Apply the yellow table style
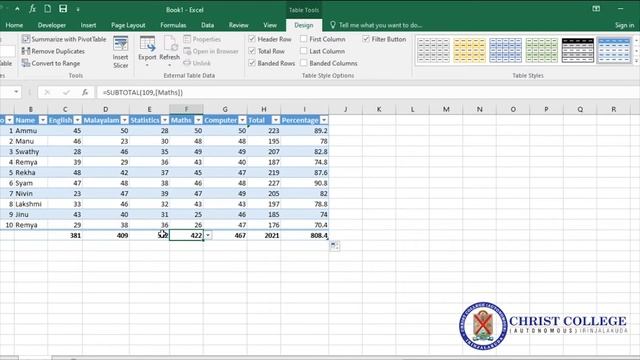 469,50
